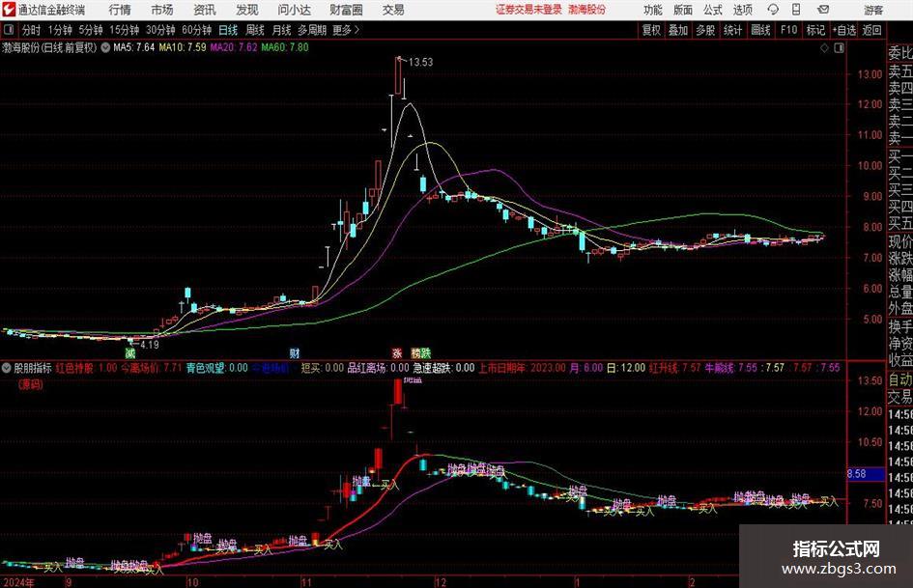The height and width of the screenshot is (588, 913).
Task: Switch to the 分时 chart tab
Action: tap(32, 30)
